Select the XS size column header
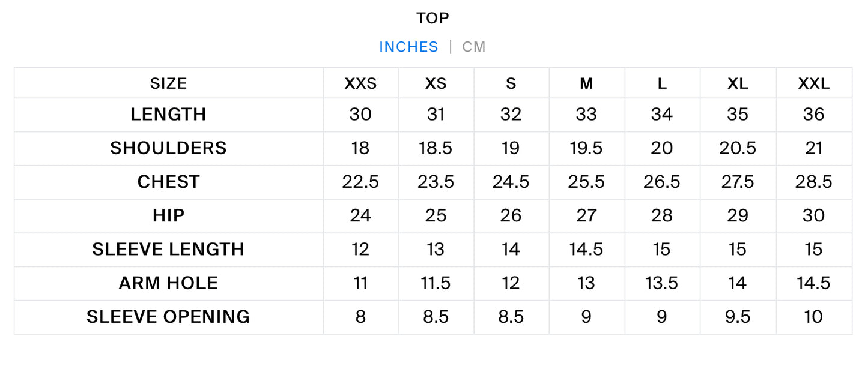Image resolution: width=868 pixels, height=369 pixels. point(436,83)
